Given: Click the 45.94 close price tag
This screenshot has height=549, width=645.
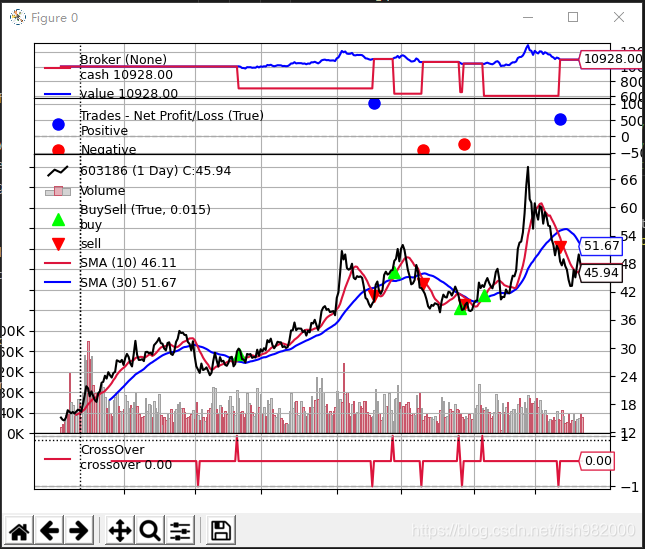Looking at the screenshot, I should point(601,273).
